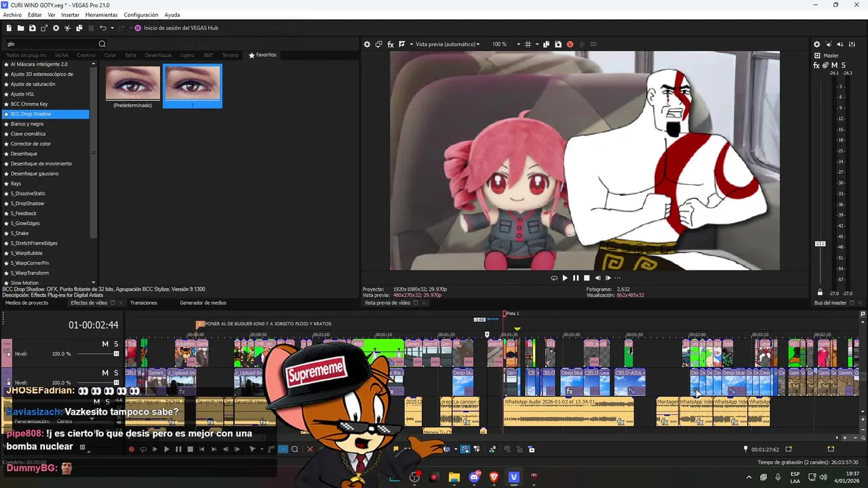Adjust the Master volume fader

click(820, 243)
